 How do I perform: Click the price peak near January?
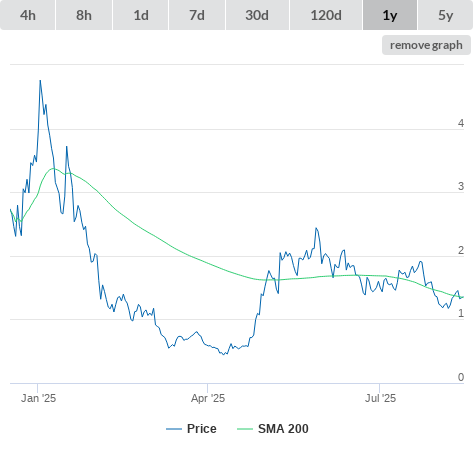[x=40, y=80]
